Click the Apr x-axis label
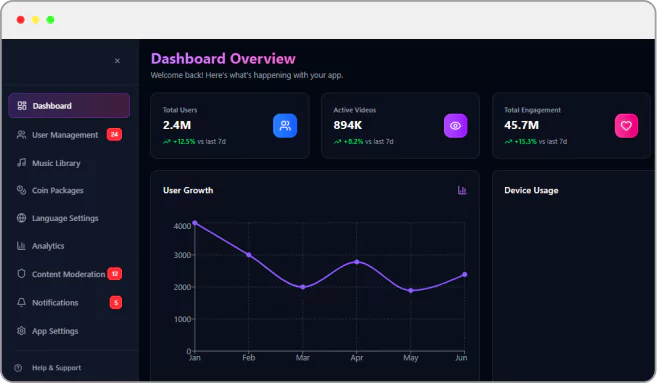 click(357, 357)
